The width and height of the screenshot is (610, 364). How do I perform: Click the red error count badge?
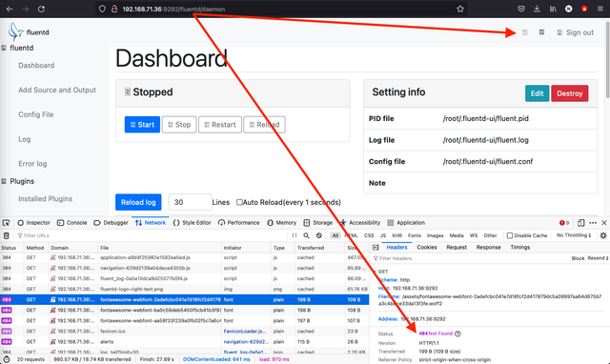[564, 223]
